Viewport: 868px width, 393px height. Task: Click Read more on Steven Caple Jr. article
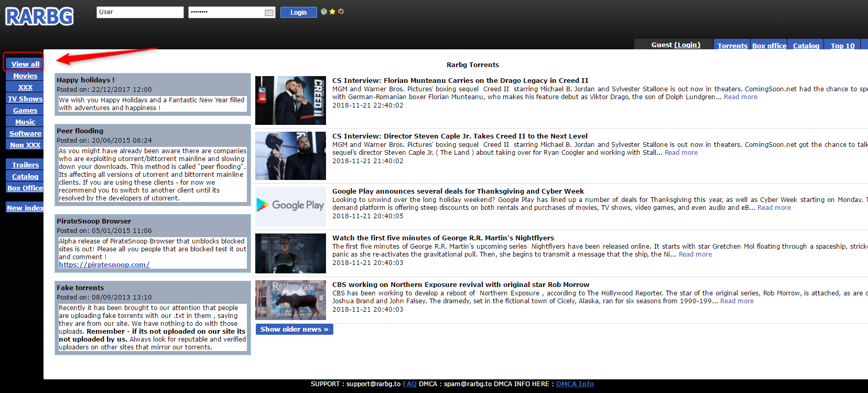click(681, 153)
